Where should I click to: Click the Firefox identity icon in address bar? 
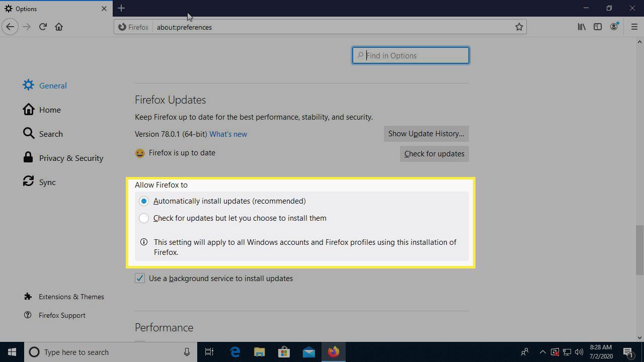click(133, 27)
